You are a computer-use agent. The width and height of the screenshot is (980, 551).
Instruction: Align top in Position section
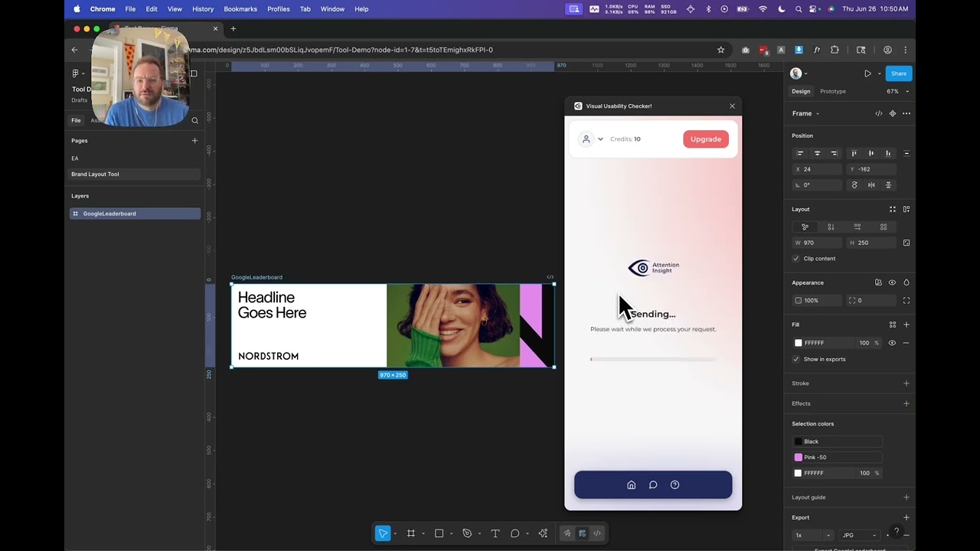click(854, 153)
